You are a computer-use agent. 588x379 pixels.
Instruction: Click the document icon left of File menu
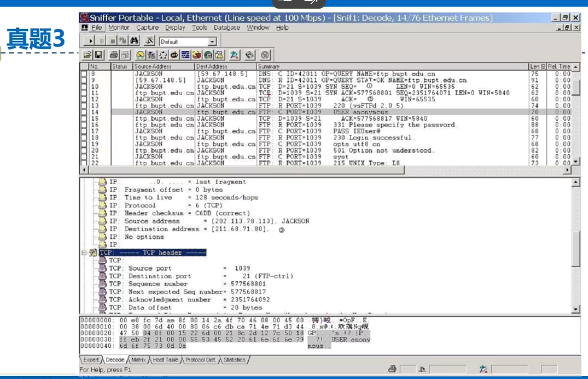click(85, 28)
